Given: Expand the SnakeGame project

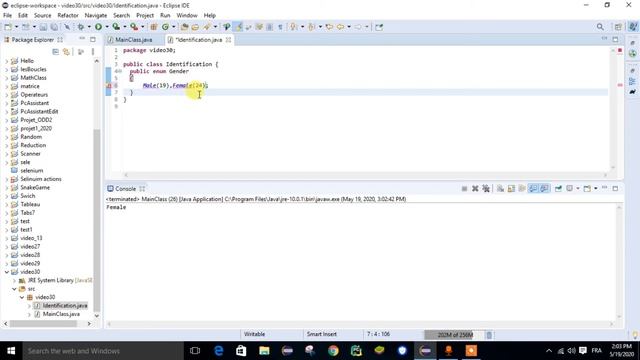Looking at the screenshot, I should 6,187.
